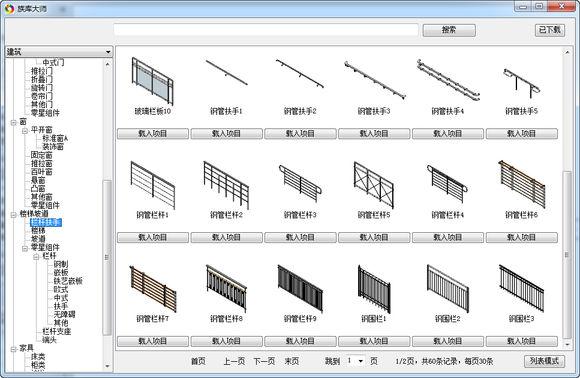Select the 钢围栏3 fence thumbnail
Viewport: 580px width, 378px height.
click(522, 288)
